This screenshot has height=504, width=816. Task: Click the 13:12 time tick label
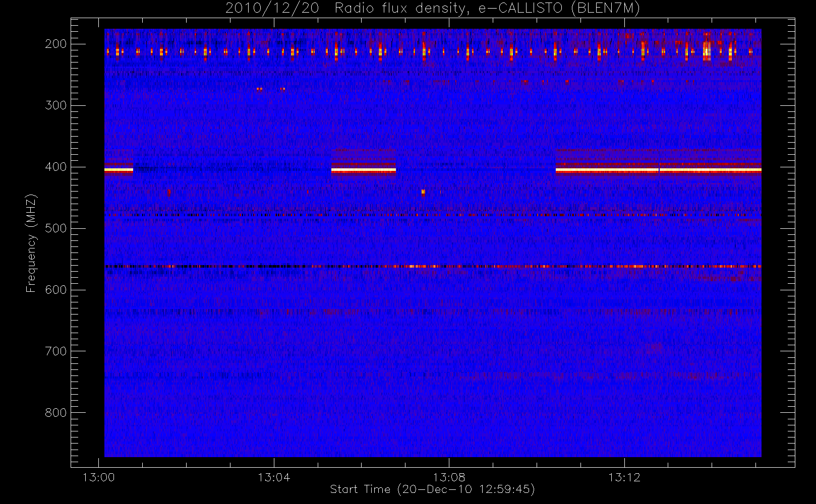(x=624, y=477)
